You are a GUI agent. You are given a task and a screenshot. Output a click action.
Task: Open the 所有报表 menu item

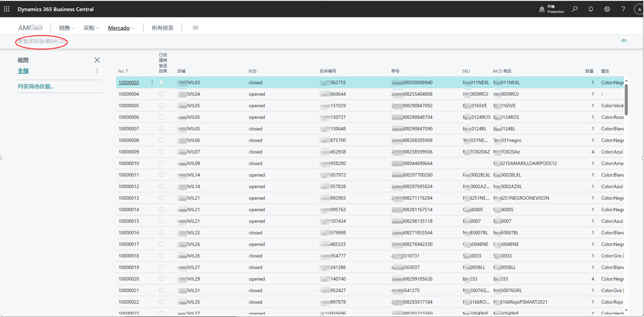point(162,28)
